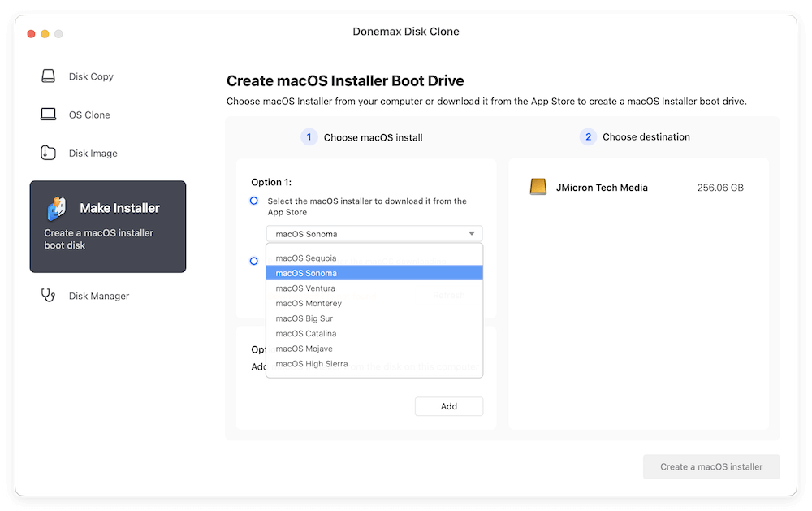
Task: Click the Add button
Action: (x=448, y=406)
